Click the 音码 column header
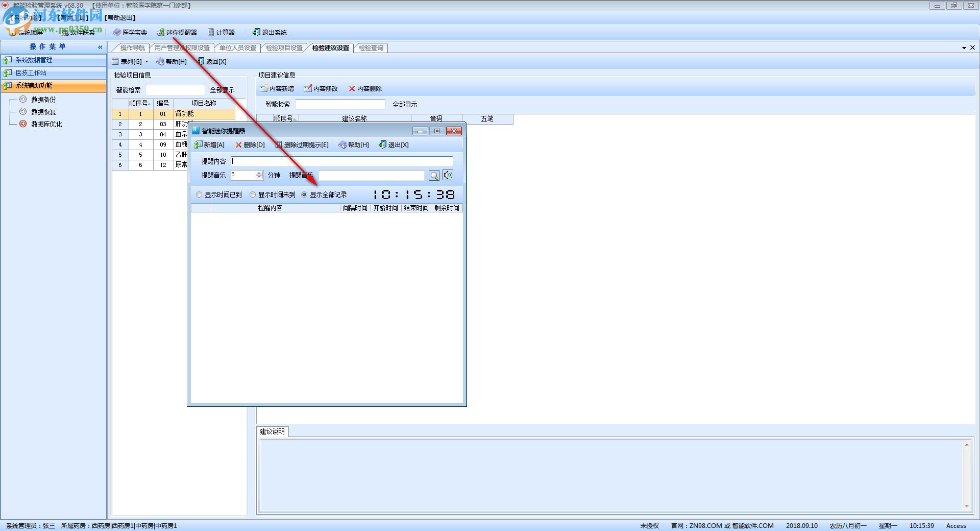The height and width of the screenshot is (531, 980). (x=436, y=119)
